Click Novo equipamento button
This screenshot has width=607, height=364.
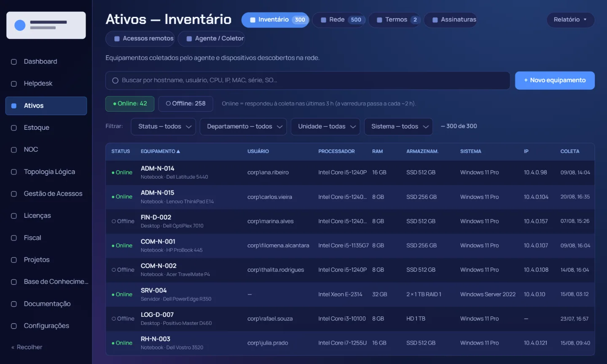(x=555, y=80)
